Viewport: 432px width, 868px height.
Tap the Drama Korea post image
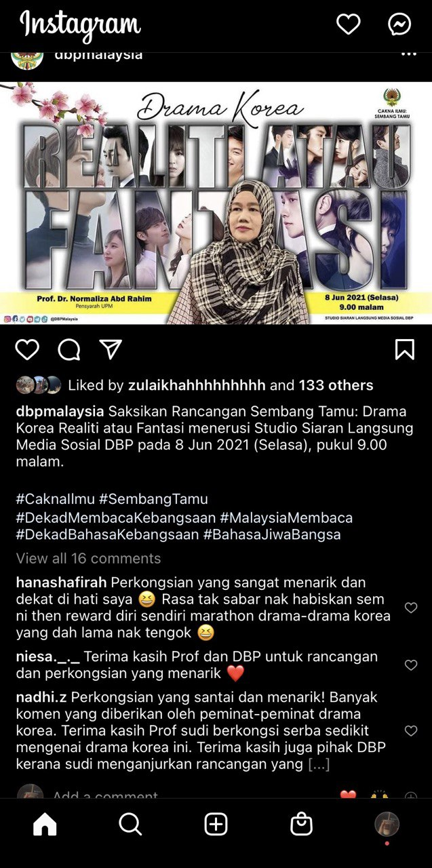[216, 203]
